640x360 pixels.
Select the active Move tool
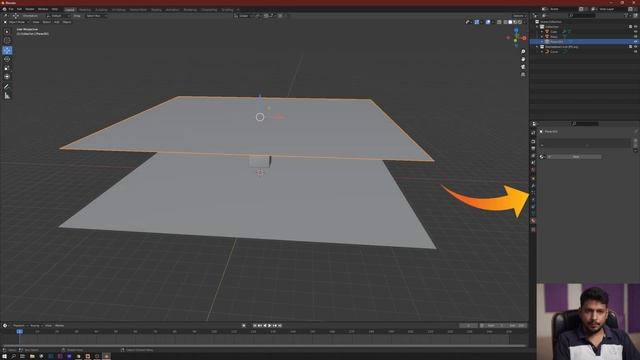tap(7, 50)
